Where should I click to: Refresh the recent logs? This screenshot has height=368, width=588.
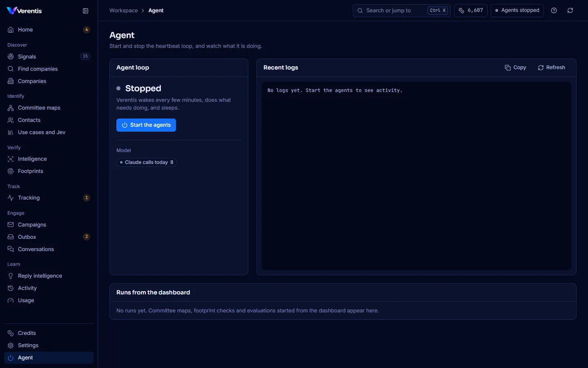pos(551,67)
